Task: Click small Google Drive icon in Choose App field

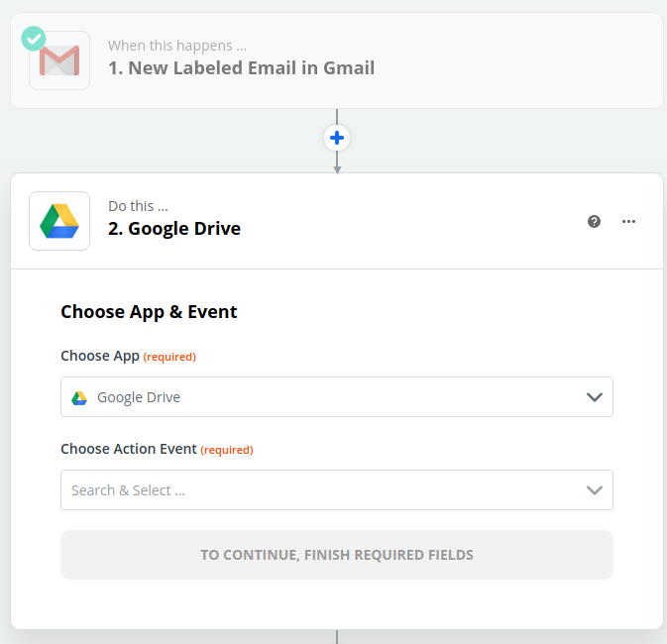Action: coord(79,397)
